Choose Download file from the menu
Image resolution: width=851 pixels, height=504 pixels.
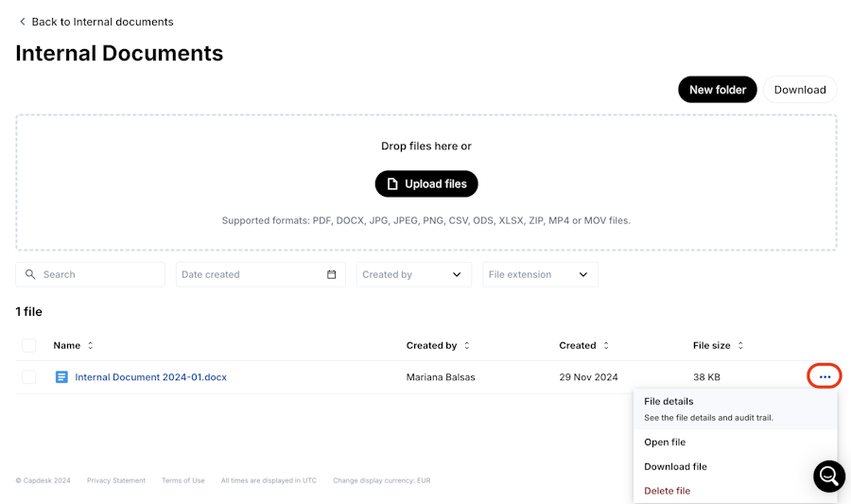pyautogui.click(x=675, y=466)
